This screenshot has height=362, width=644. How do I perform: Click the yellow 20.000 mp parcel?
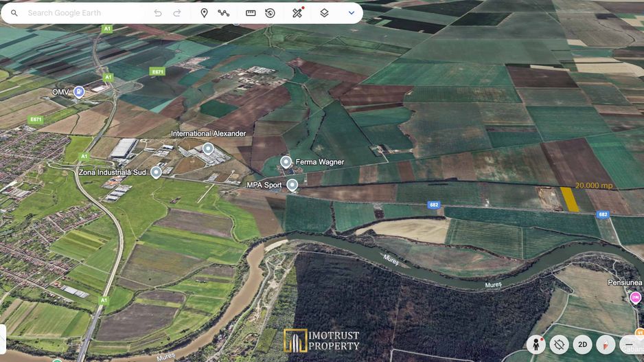tap(570, 199)
